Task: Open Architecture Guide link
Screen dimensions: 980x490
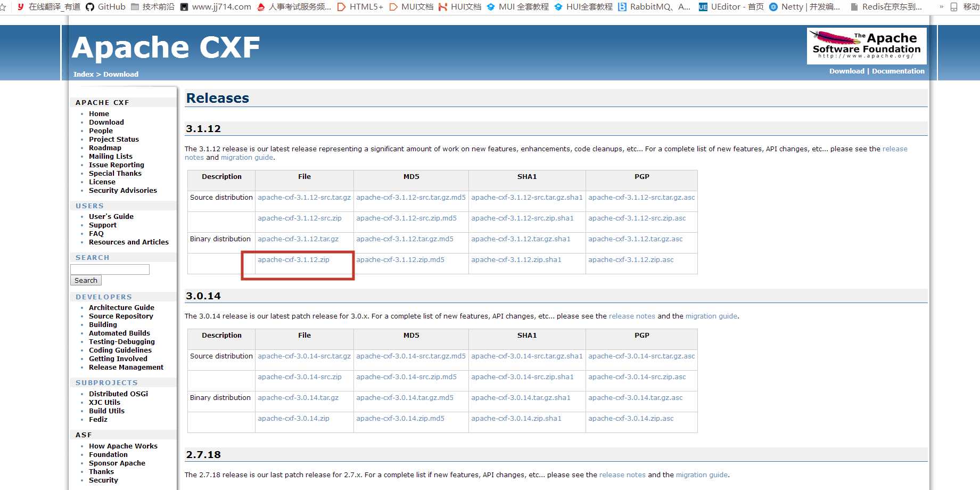Action: pyautogui.click(x=121, y=307)
